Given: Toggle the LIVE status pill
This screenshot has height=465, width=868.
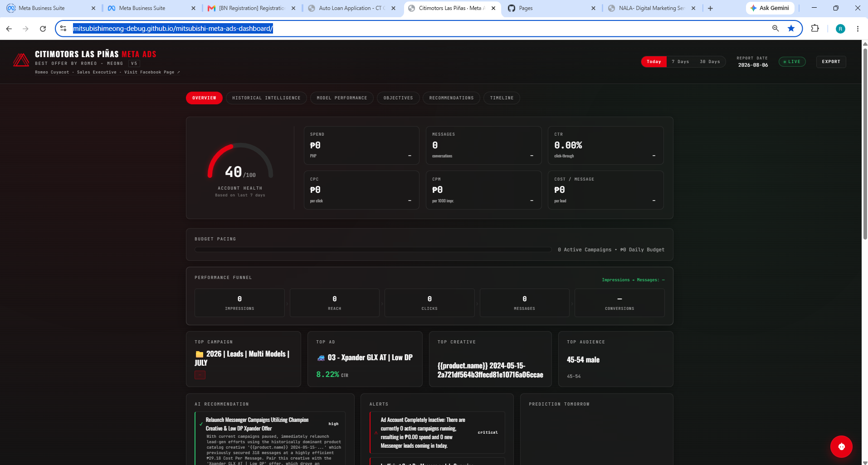Looking at the screenshot, I should [792, 62].
